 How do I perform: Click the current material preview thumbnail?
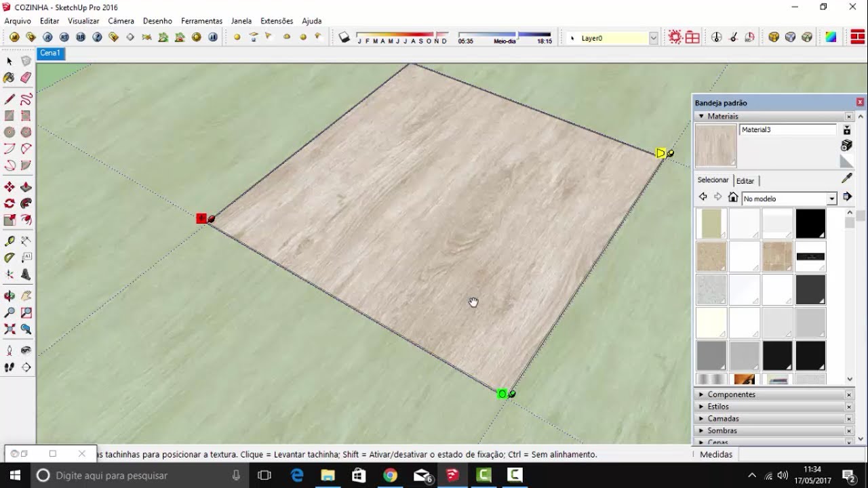click(x=715, y=145)
